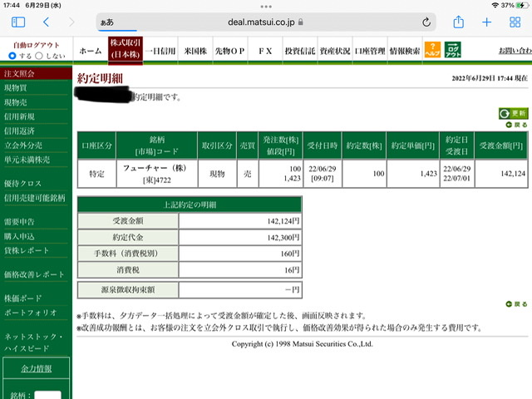Open 優待クロス in the sidebar

click(x=22, y=184)
